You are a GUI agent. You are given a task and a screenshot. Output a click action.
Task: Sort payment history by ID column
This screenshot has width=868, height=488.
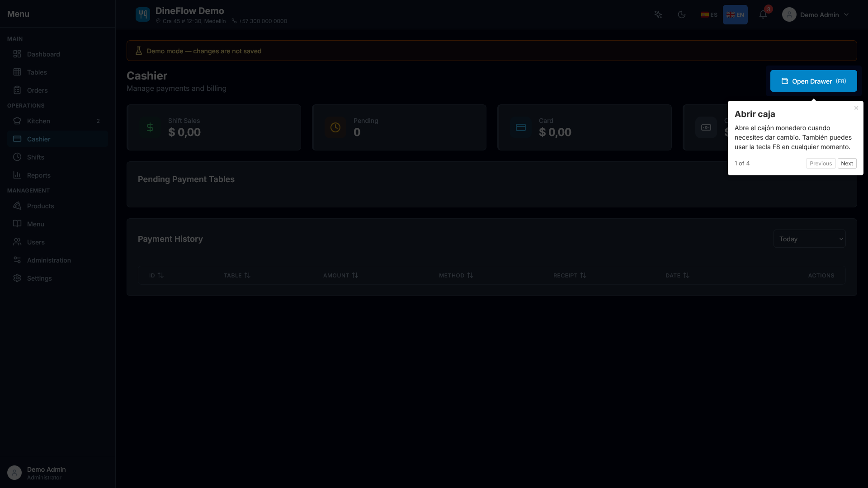click(156, 275)
